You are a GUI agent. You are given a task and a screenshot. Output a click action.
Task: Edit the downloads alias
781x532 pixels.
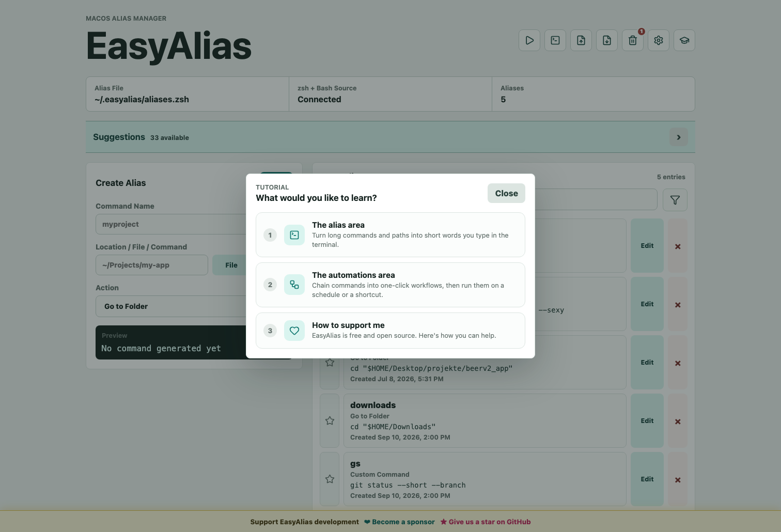(647, 421)
